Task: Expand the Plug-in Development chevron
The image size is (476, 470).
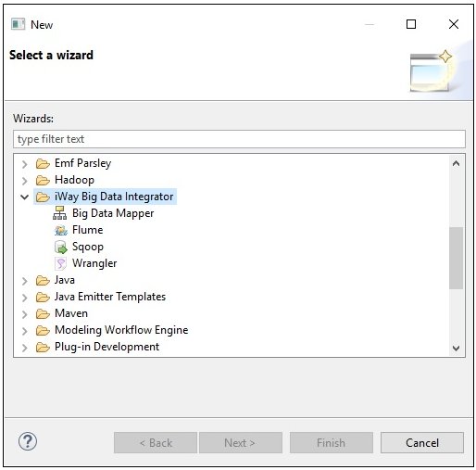Action: coord(25,348)
